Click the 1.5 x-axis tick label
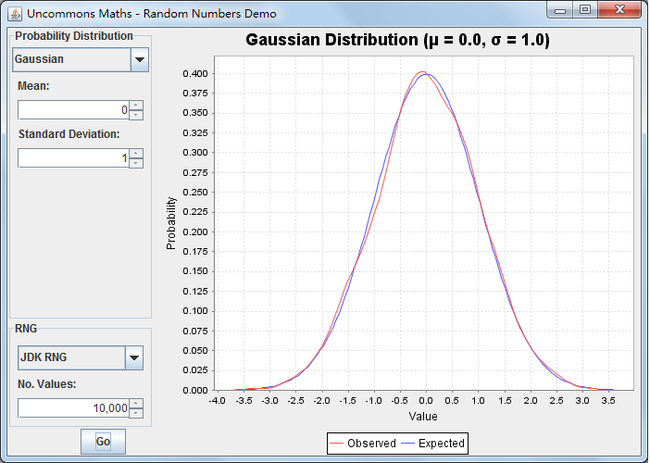Screen dimensions: 650x463 [504, 401]
